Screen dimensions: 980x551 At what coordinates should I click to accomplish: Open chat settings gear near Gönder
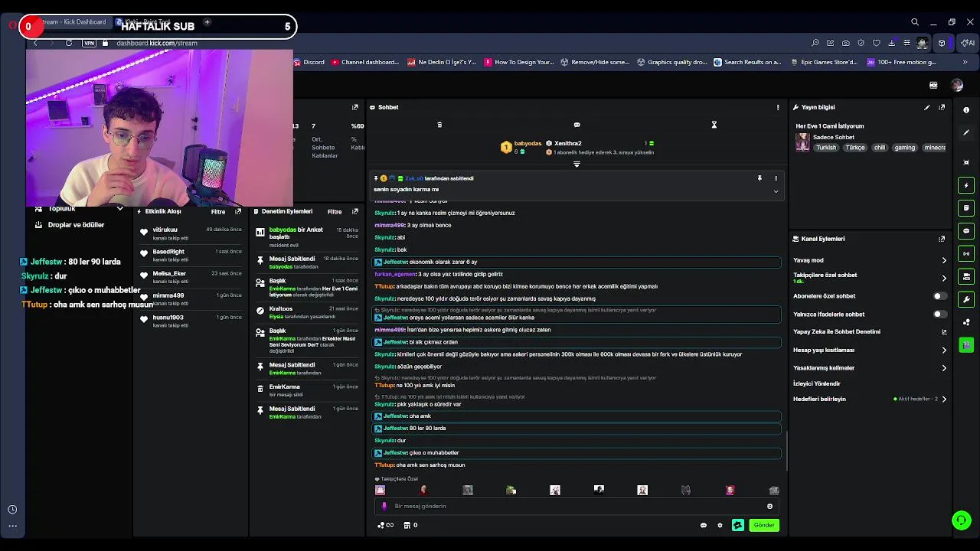(720, 525)
